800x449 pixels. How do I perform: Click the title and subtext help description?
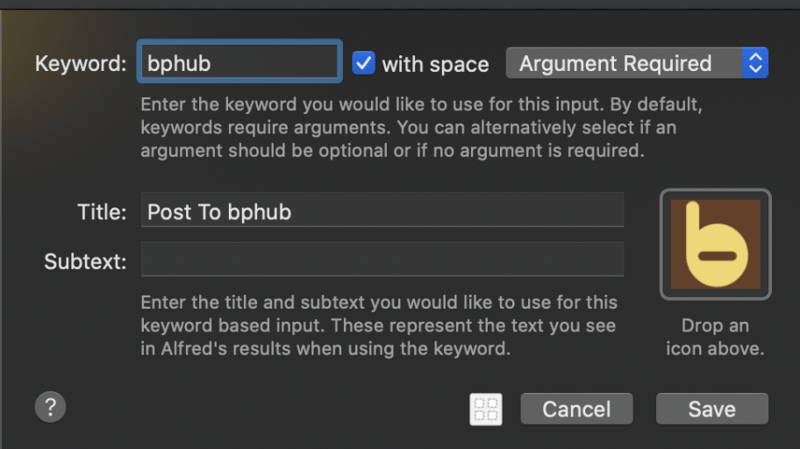click(x=380, y=326)
